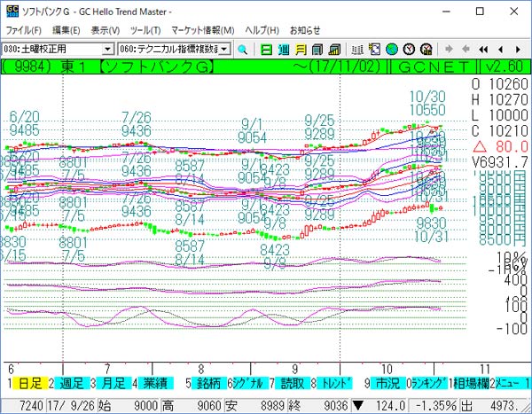
Task: Click the V6931.7 volume value
Action: click(500, 162)
